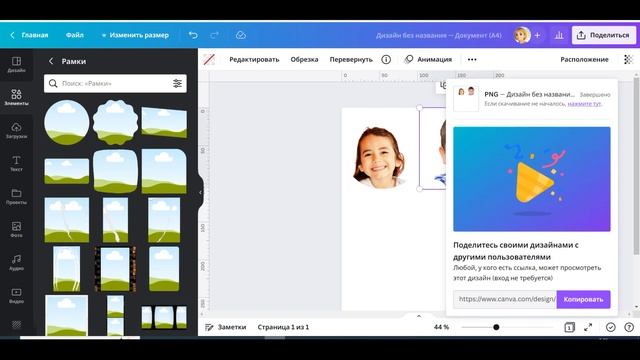Screen dimensions: 640x360
Task: Click the party popper share illustration
Action: click(x=532, y=179)
